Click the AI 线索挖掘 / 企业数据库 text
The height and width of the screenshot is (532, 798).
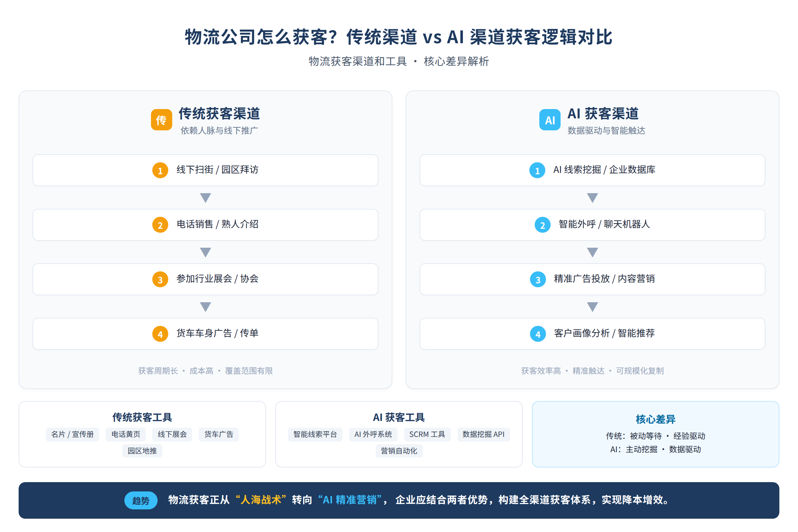(x=604, y=170)
